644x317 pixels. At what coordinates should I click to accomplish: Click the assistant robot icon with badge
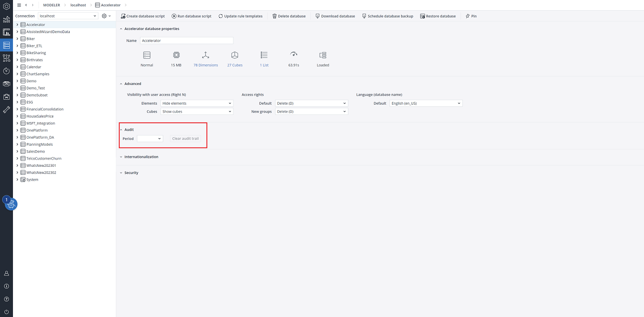(x=11, y=204)
